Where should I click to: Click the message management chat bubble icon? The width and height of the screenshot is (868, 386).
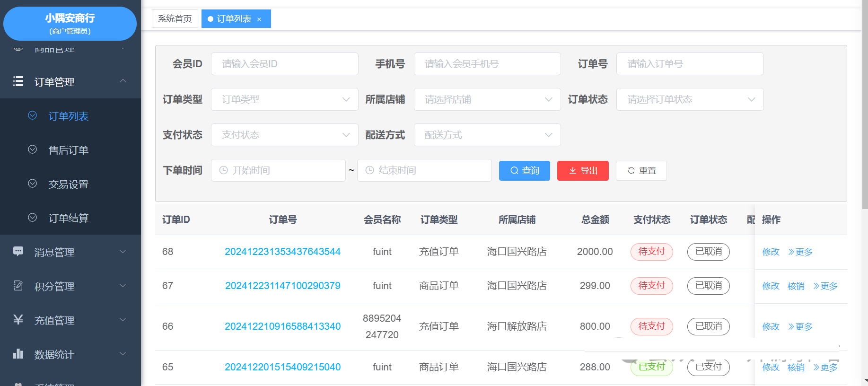[18, 251]
